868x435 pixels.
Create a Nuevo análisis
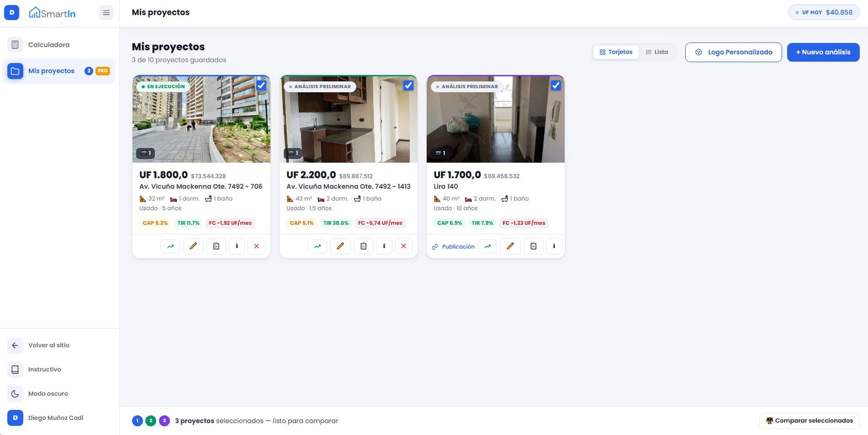click(x=823, y=52)
